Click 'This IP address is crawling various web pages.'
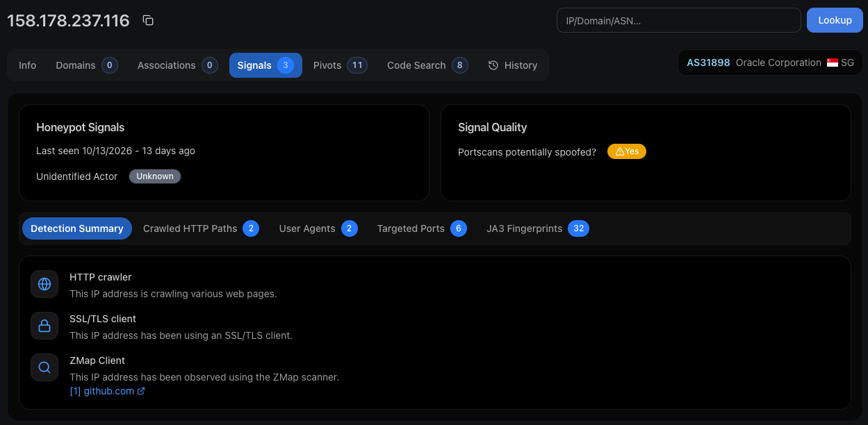Image resolution: width=868 pixels, height=425 pixels. click(x=173, y=294)
